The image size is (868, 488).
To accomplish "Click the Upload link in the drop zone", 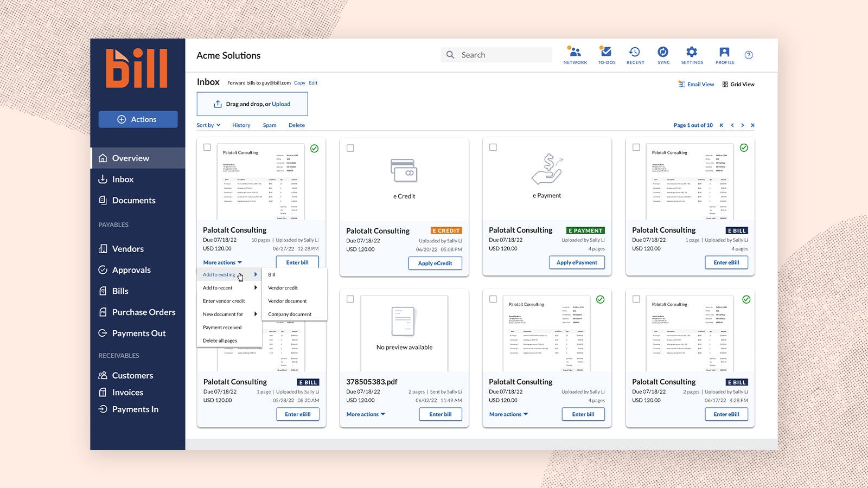I will [281, 104].
